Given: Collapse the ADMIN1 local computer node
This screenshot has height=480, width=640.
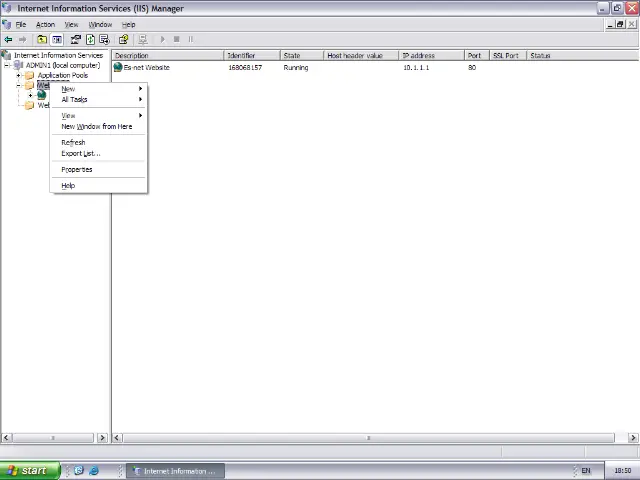Looking at the screenshot, I should coord(7,65).
